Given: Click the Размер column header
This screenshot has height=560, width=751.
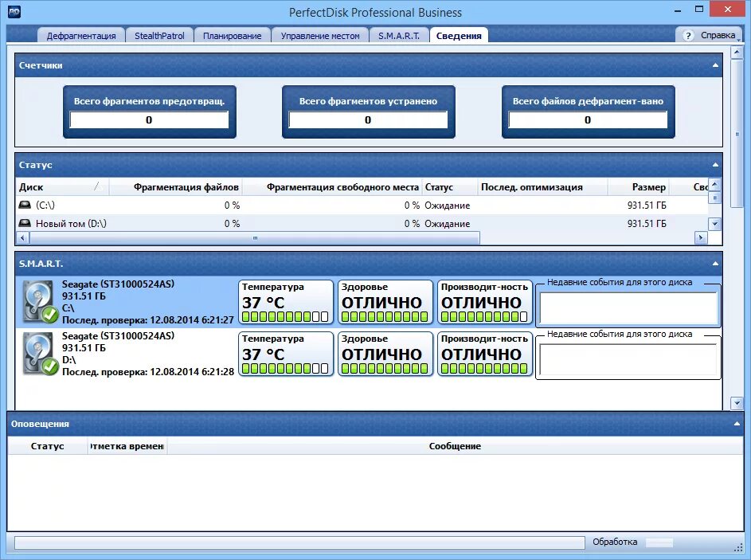Looking at the screenshot, I should 638,187.
